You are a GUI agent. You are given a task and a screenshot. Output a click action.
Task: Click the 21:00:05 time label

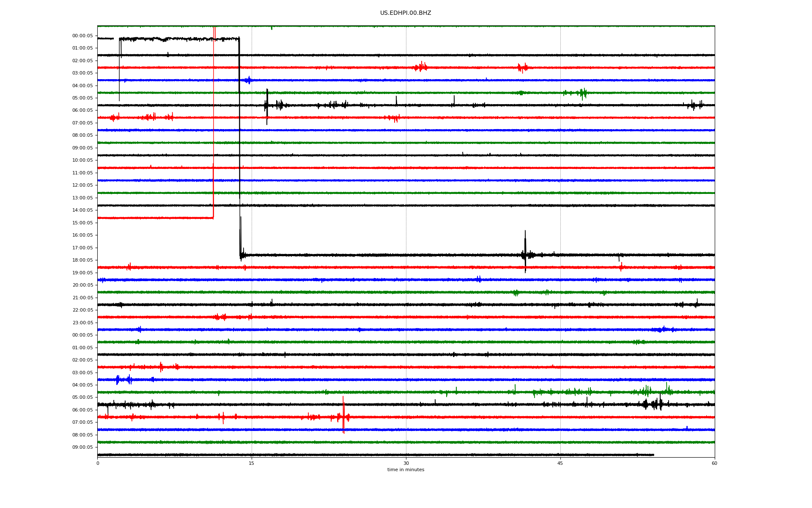[x=82, y=298]
